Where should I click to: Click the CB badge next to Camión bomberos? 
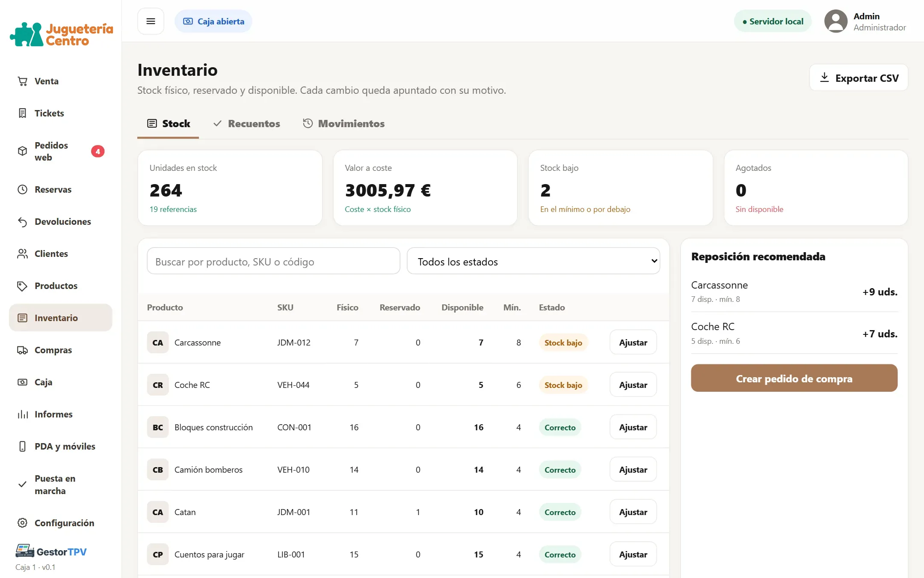[x=157, y=469]
